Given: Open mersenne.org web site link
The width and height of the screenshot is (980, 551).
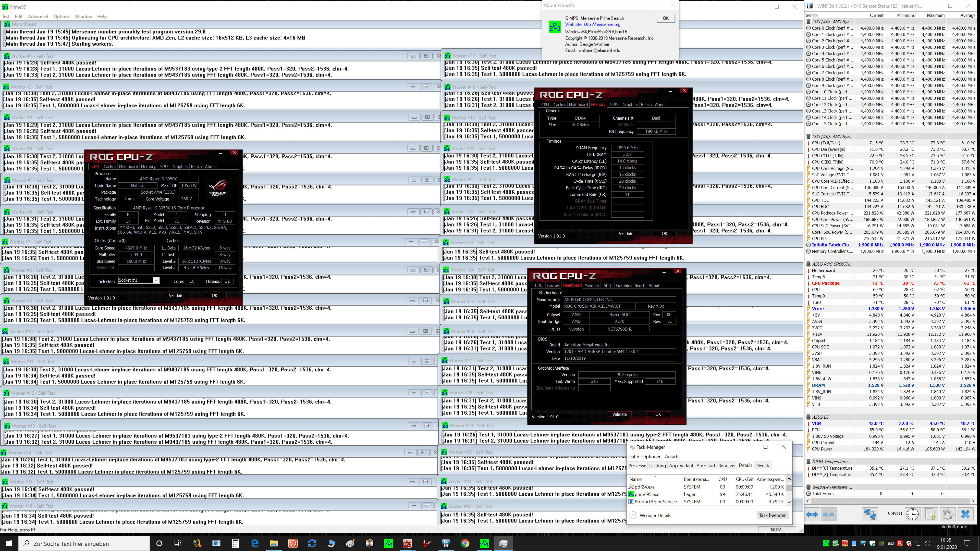Looking at the screenshot, I should 592,24.
